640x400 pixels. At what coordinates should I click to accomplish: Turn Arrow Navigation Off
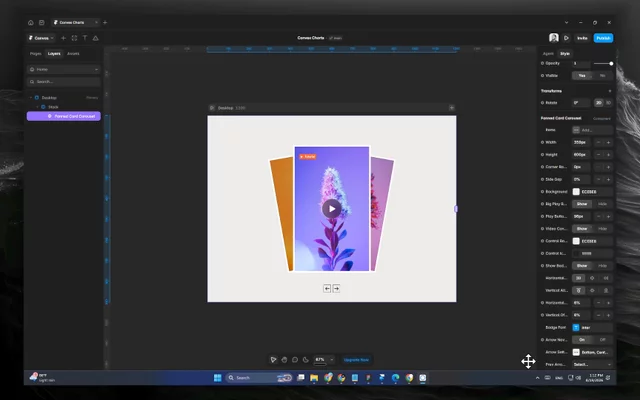point(602,340)
